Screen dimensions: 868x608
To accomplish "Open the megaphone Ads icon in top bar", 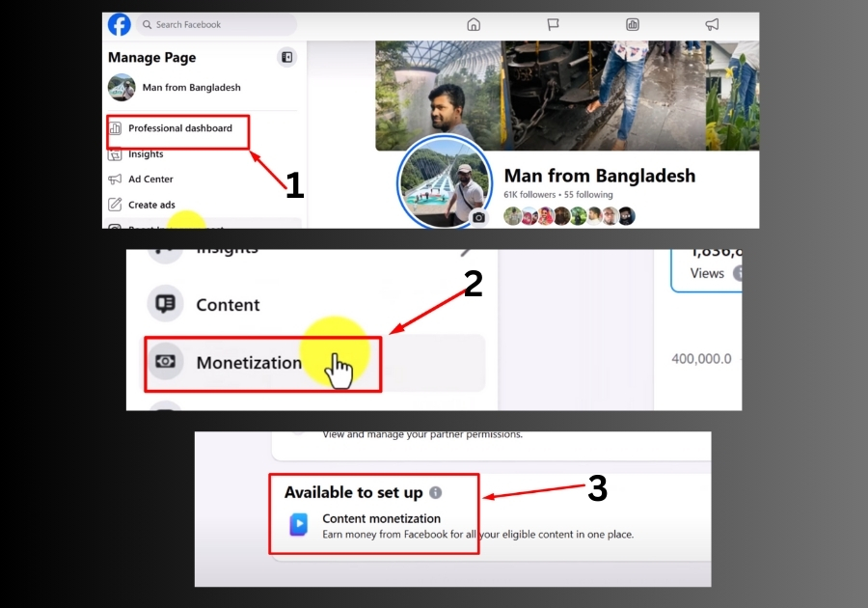I will click(712, 24).
